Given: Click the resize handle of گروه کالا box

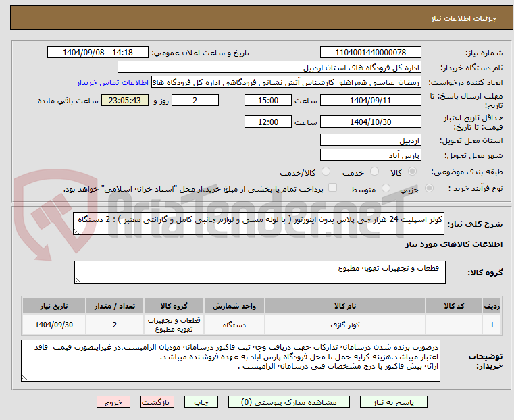Looking at the screenshot, I should click(x=78, y=280).
